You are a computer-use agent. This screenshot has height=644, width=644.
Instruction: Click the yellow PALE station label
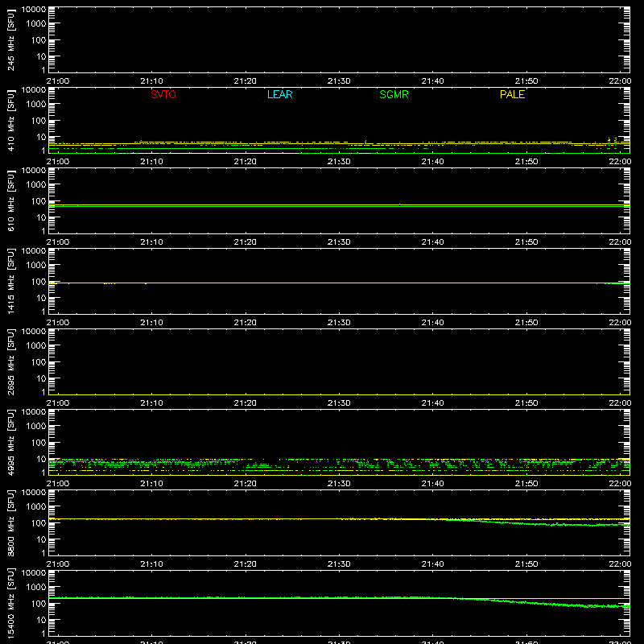coord(512,94)
